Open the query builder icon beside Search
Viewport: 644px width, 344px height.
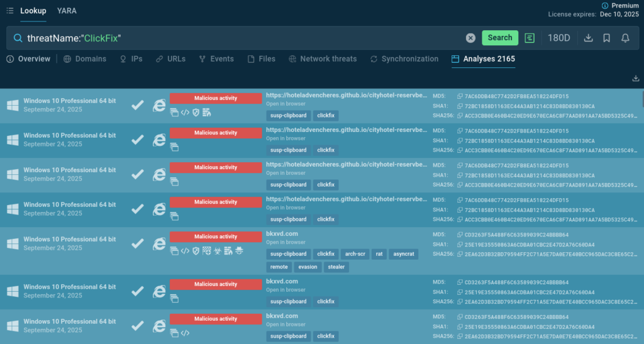click(x=530, y=38)
